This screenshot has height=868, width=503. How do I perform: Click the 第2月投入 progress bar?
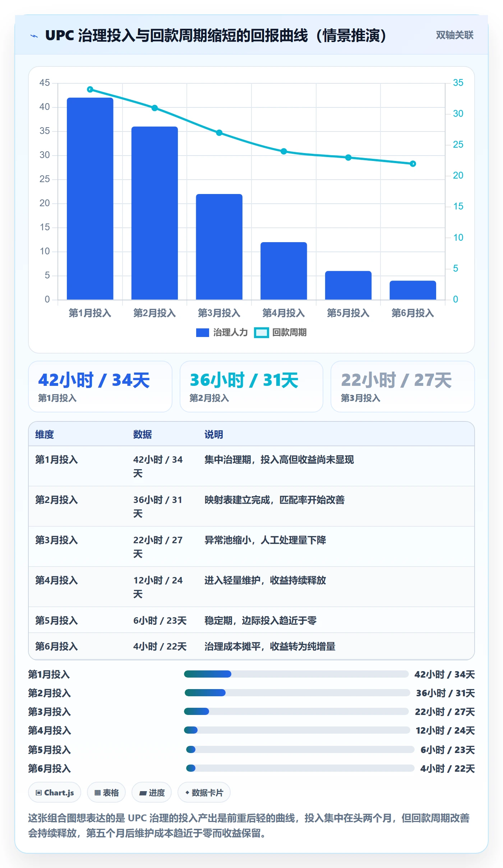click(x=297, y=693)
